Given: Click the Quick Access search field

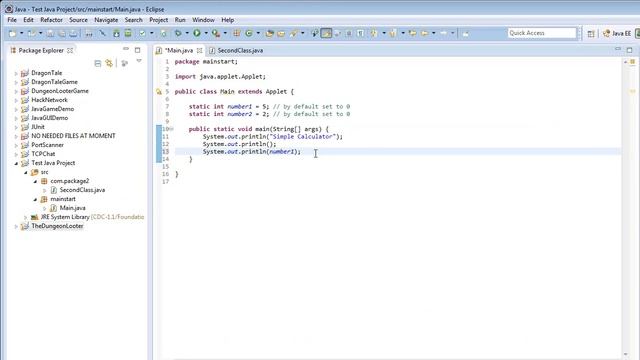Looking at the screenshot, I should click(542, 33).
